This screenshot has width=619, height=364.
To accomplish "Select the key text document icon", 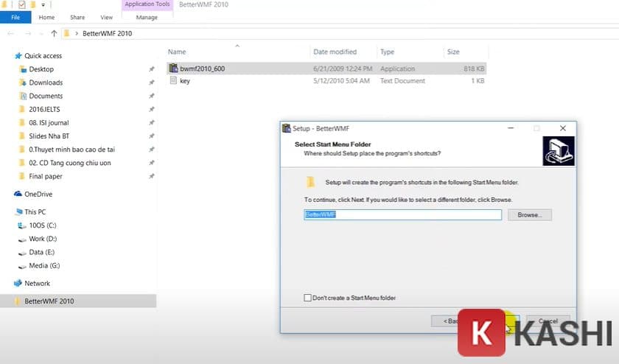I will (173, 81).
